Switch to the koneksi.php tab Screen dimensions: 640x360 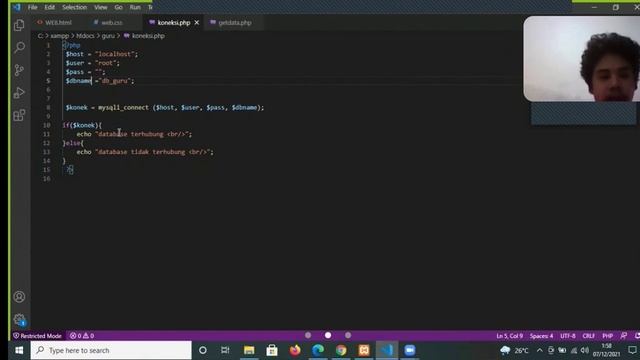(x=173, y=22)
